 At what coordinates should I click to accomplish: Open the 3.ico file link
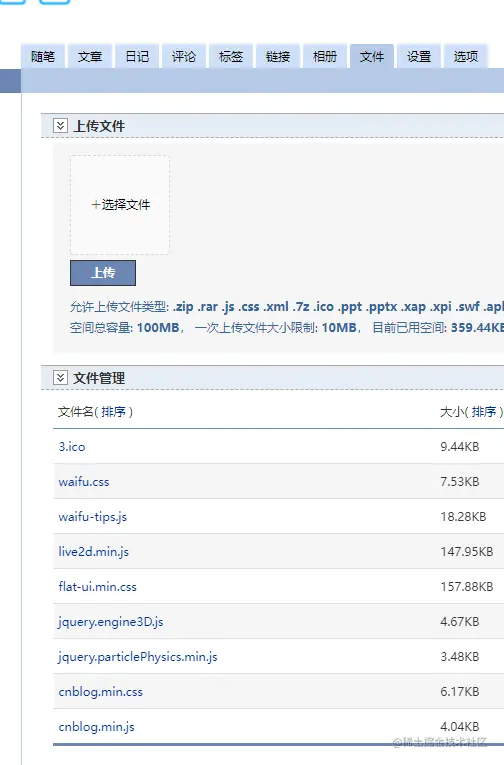click(72, 446)
